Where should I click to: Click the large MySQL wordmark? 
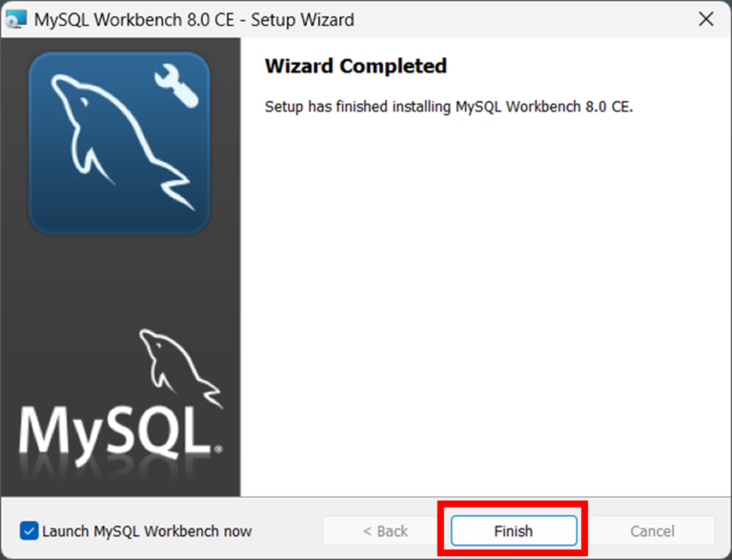click(x=114, y=432)
